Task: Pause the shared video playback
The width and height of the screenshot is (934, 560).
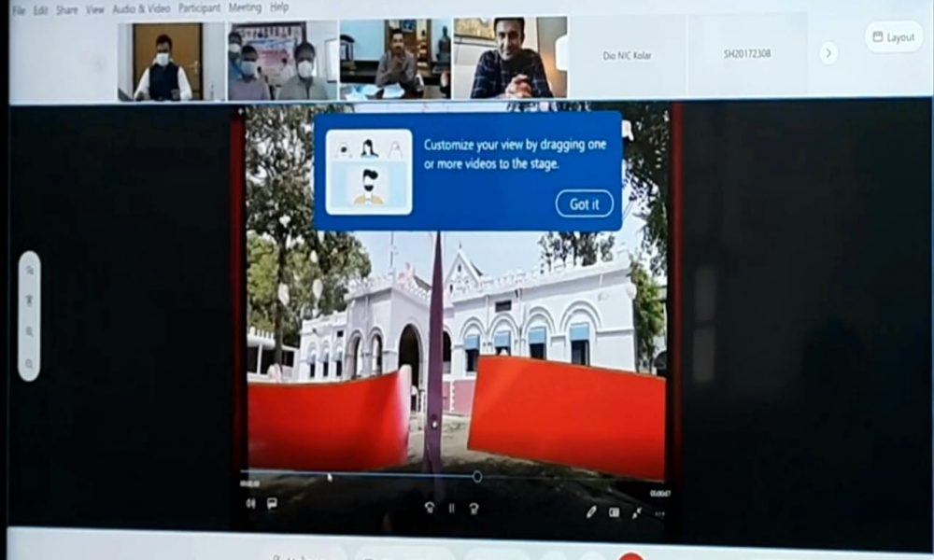Action: (x=451, y=509)
